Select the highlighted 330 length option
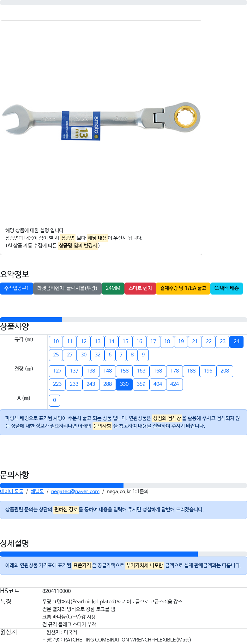 click(124, 384)
